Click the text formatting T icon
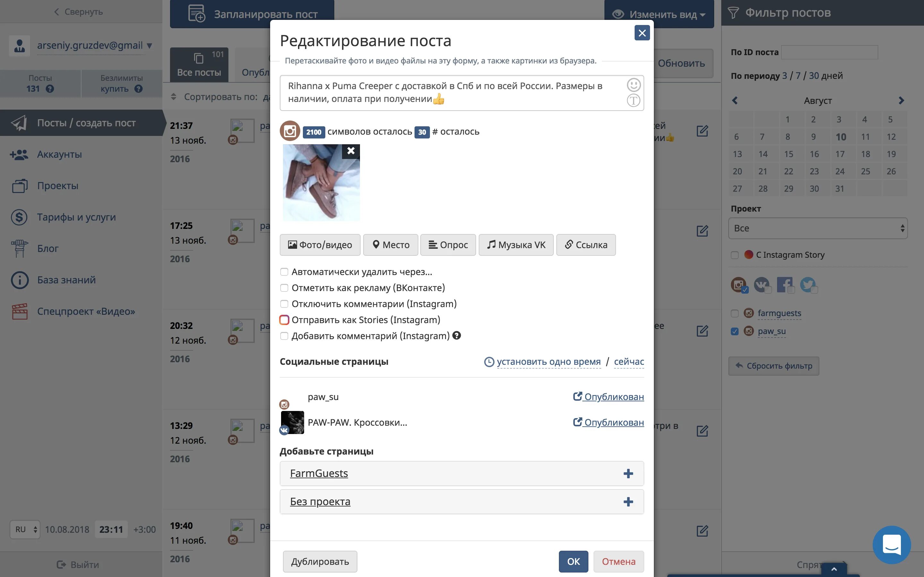 coord(633,101)
